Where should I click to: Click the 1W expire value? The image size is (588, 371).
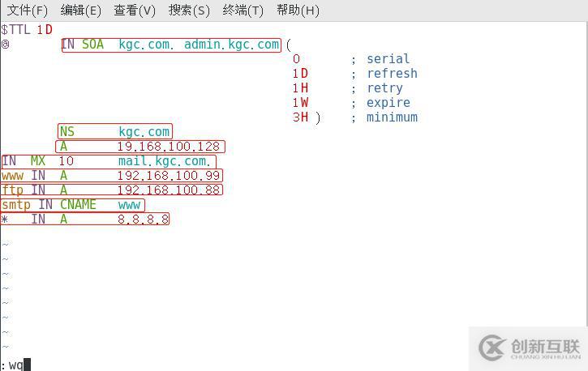300,103
